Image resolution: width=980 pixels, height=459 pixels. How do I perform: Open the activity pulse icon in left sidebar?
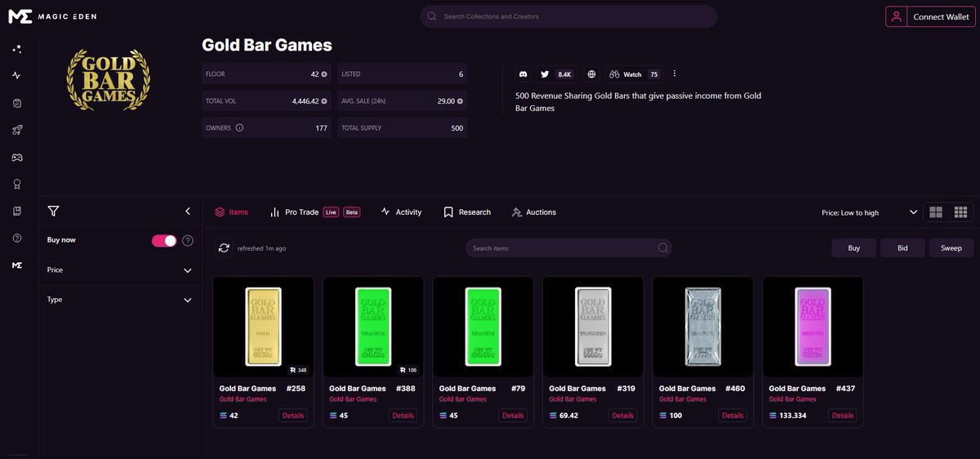(16, 76)
